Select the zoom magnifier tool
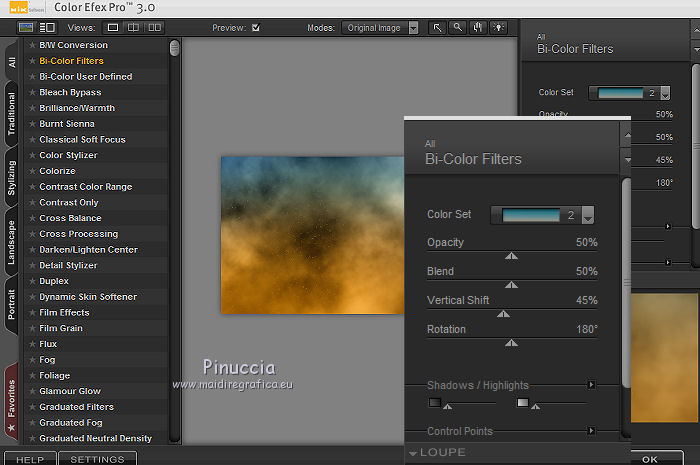The image size is (700, 465). coord(457,28)
